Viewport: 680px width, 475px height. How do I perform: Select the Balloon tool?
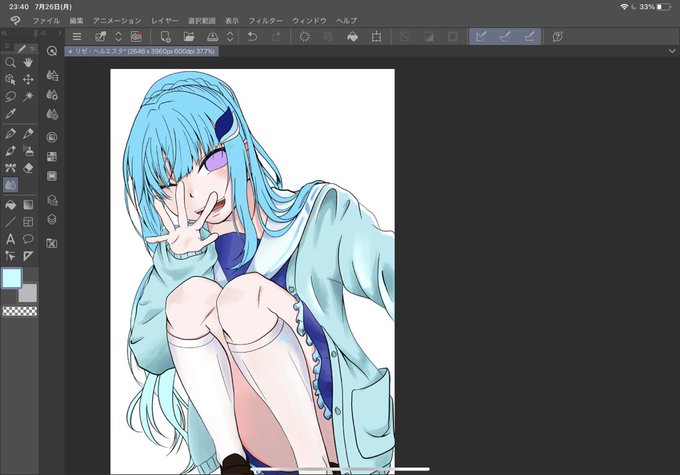(x=28, y=239)
